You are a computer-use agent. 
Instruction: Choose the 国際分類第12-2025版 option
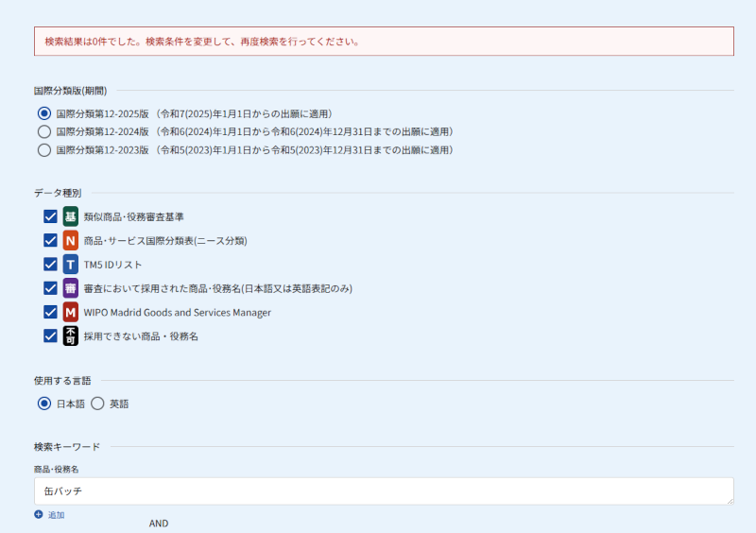click(43, 113)
